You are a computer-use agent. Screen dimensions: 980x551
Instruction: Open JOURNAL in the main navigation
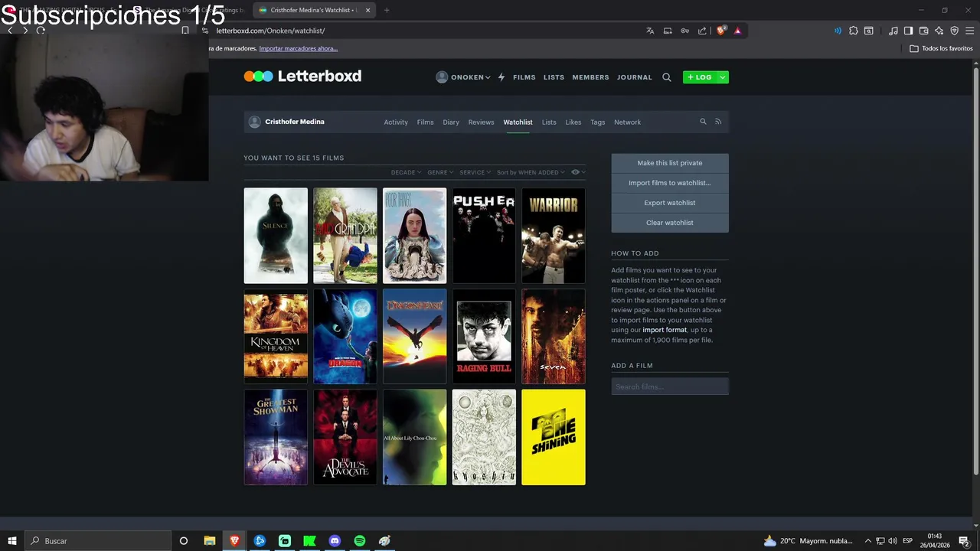[635, 77]
